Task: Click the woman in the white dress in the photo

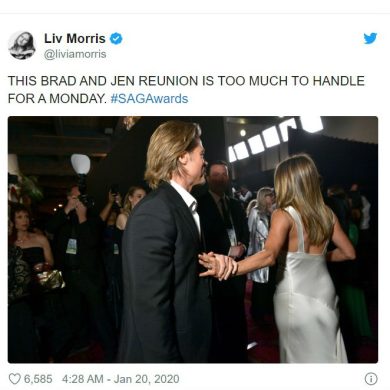Action: pyautogui.click(x=308, y=260)
